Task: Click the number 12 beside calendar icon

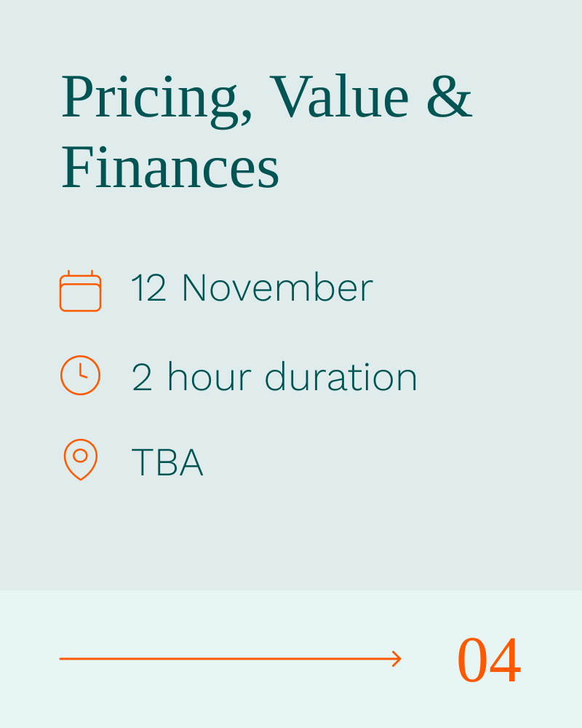Action: pos(148,288)
